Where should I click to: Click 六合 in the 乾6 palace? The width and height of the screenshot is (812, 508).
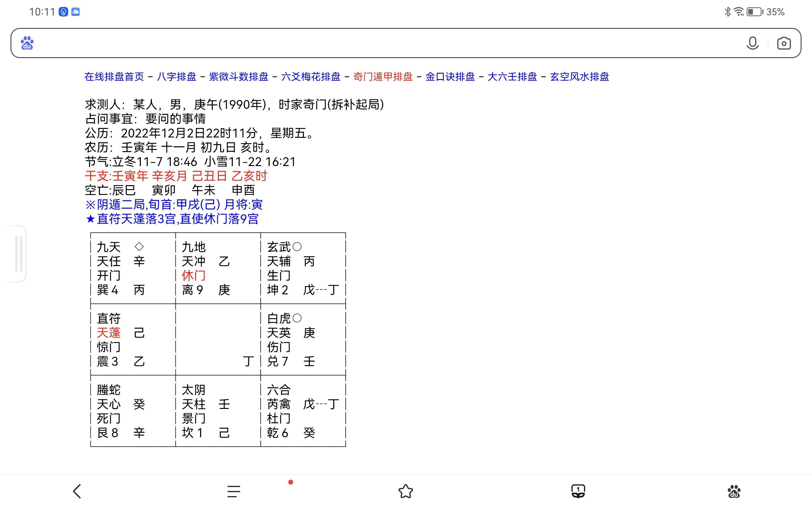coord(278,390)
